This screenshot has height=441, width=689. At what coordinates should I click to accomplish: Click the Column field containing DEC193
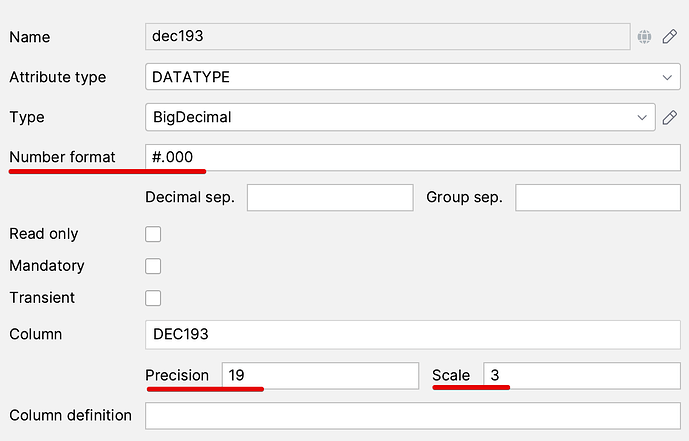click(x=413, y=335)
